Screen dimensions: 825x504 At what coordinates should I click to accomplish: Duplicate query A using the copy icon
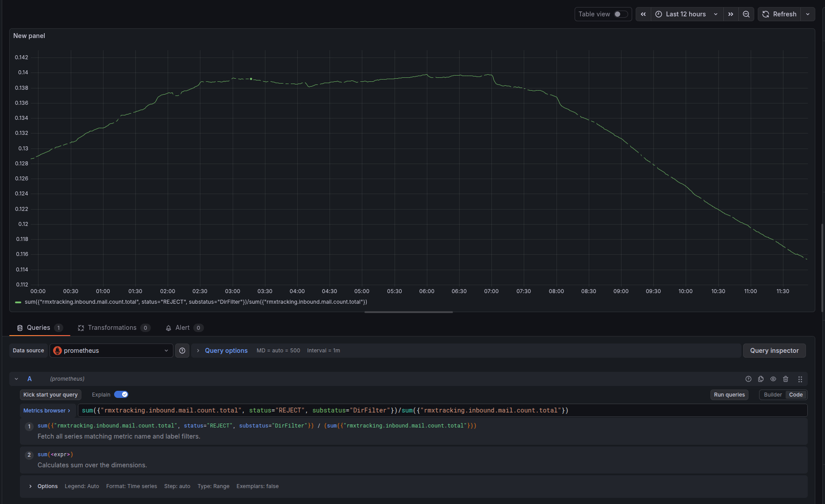[x=761, y=379]
